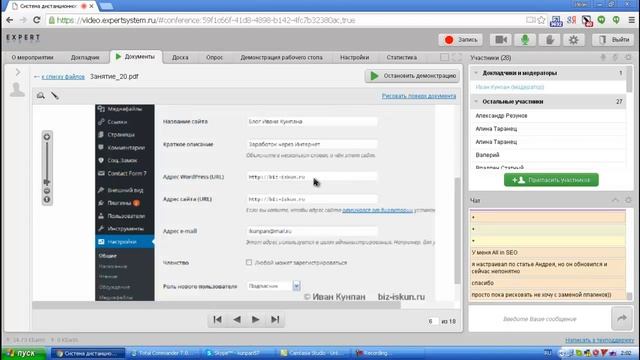The width and height of the screenshot is (640, 360).
Task: Select the magnifier zoom tool
Action: pos(40,96)
